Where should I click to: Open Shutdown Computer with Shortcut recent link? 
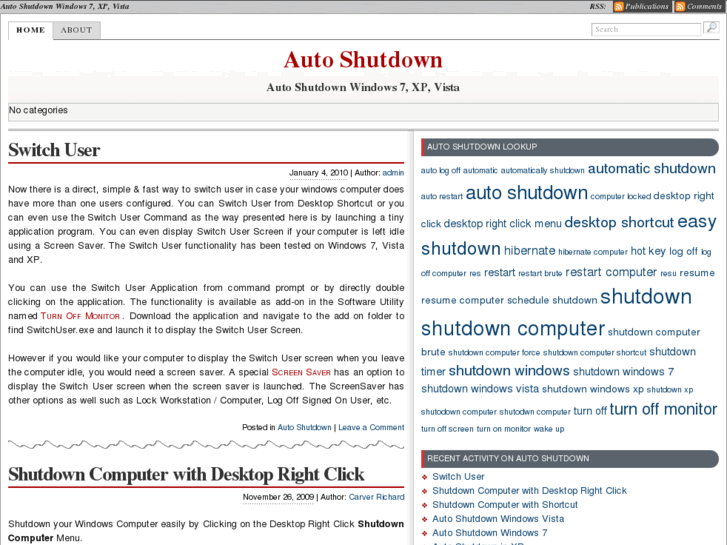pos(505,505)
